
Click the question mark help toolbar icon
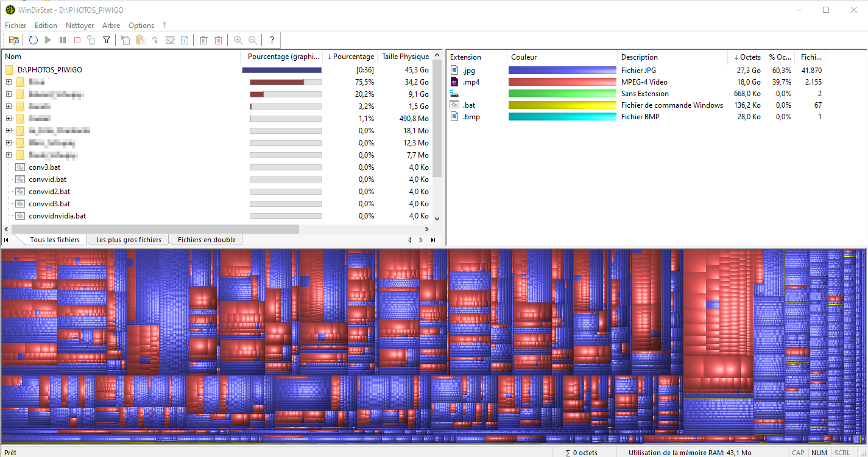272,40
